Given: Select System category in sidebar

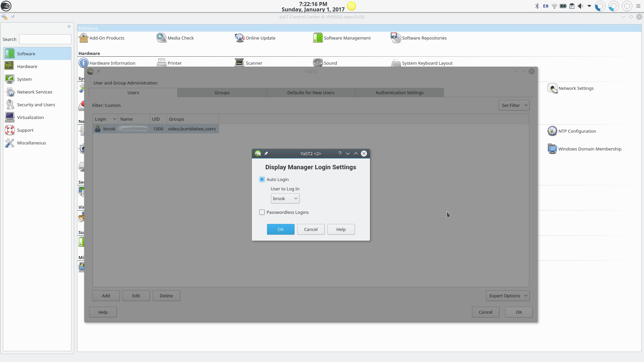Looking at the screenshot, I should (x=37, y=79).
